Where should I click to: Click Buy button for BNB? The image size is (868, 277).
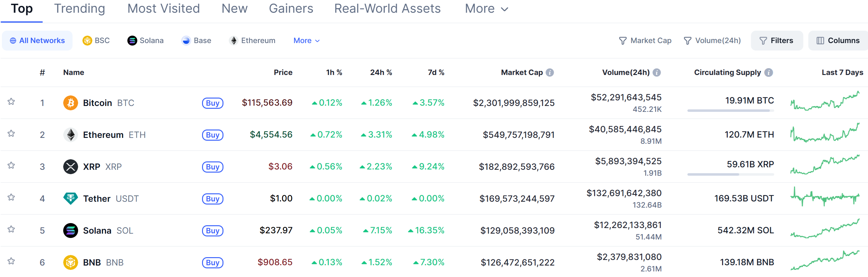(213, 262)
